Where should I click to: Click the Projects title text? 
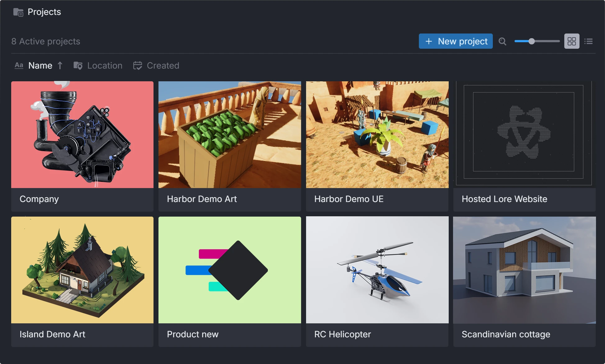pyautogui.click(x=44, y=12)
